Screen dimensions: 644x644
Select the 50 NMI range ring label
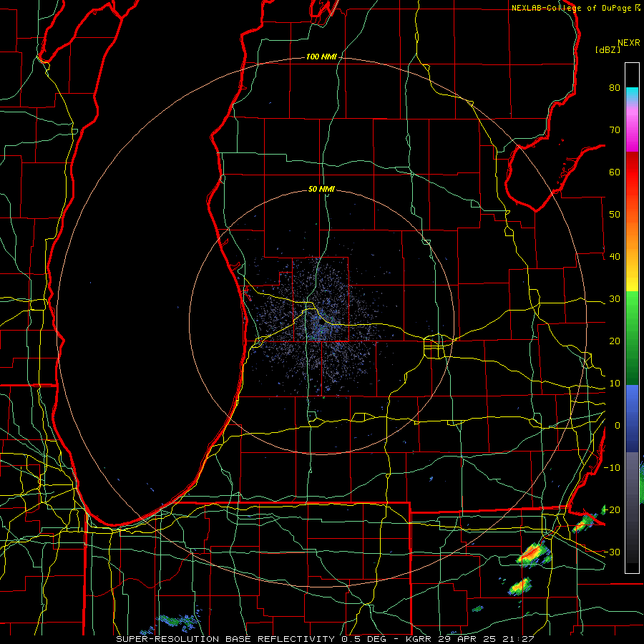(321, 189)
